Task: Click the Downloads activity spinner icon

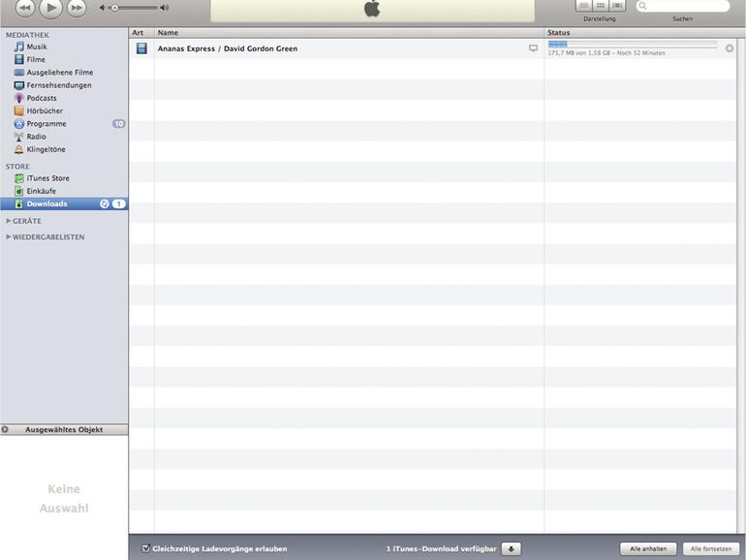Action: [105, 203]
